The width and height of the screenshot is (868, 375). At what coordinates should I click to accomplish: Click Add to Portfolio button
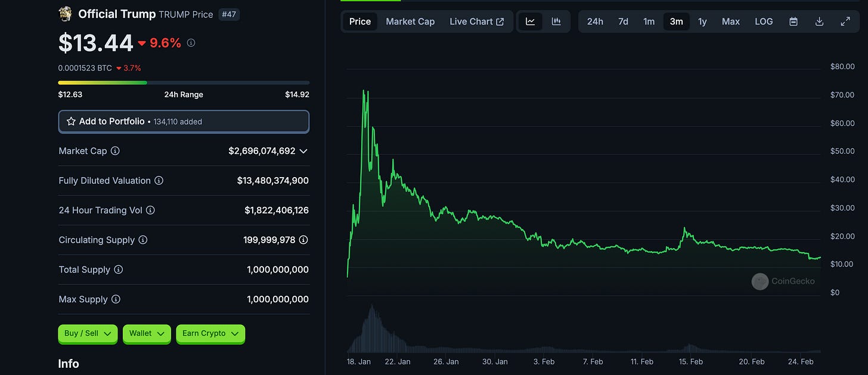(x=184, y=121)
